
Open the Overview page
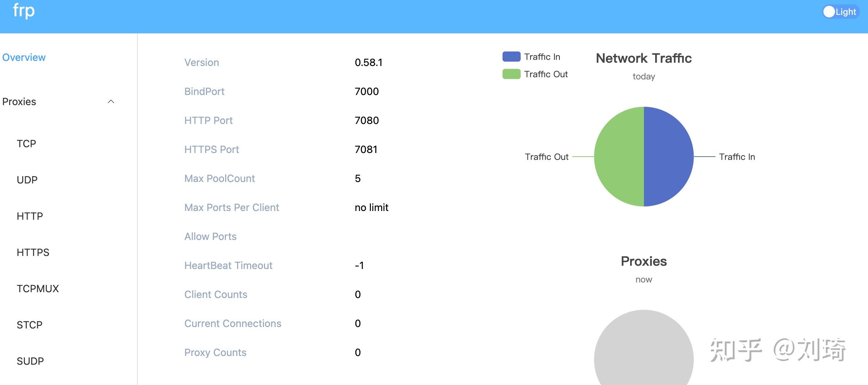point(24,57)
